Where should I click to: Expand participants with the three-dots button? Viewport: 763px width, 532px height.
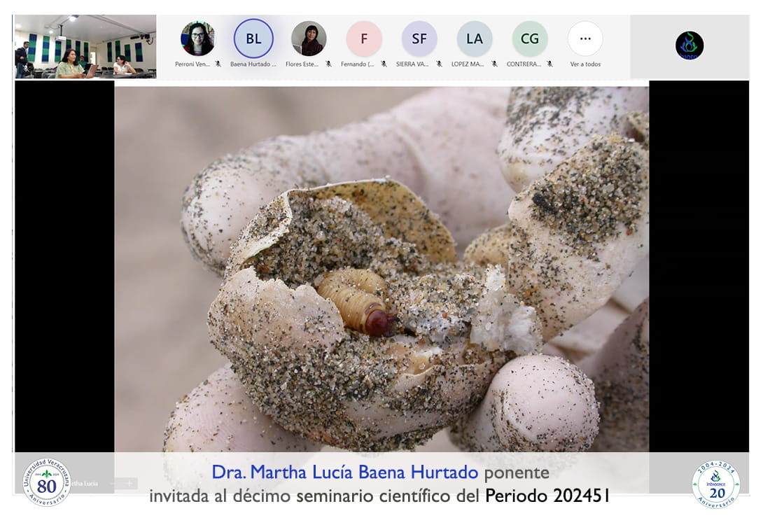[585, 38]
